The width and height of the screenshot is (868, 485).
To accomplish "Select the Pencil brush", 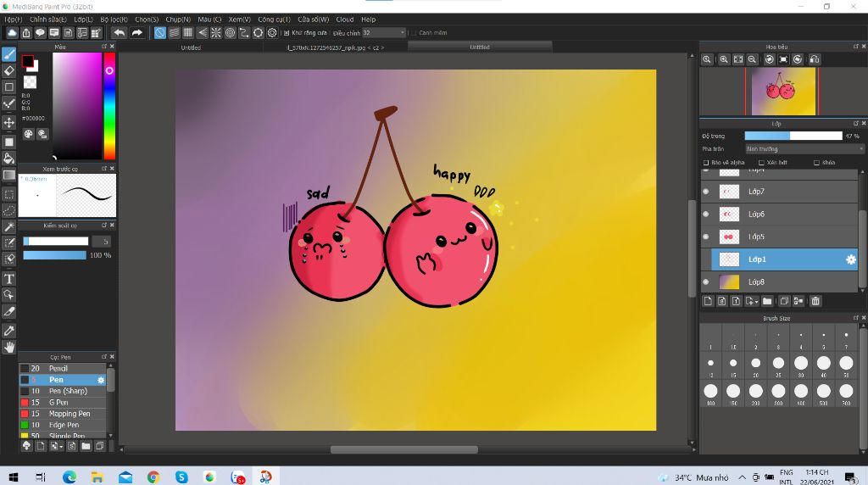I will pos(62,369).
